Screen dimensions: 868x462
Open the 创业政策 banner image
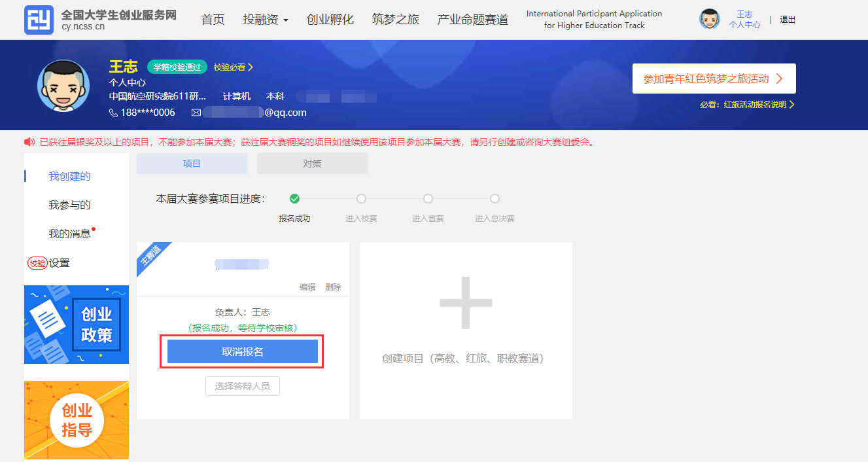pos(77,325)
